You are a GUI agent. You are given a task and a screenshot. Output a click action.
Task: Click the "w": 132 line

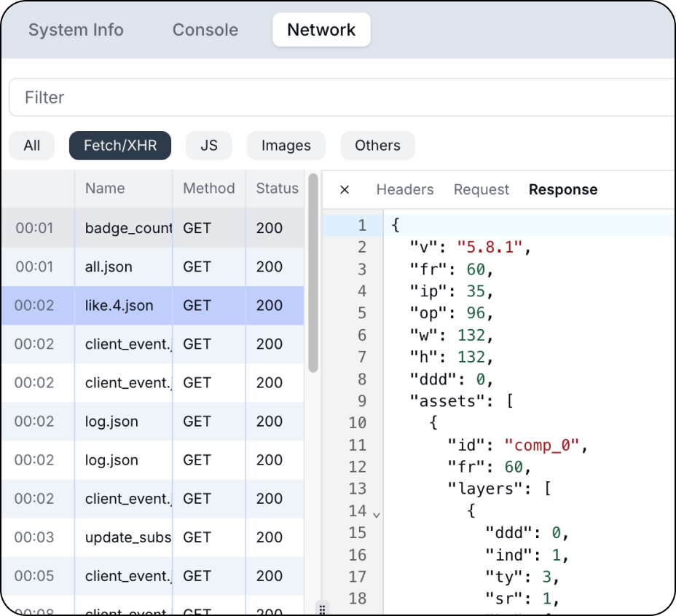tap(452, 336)
